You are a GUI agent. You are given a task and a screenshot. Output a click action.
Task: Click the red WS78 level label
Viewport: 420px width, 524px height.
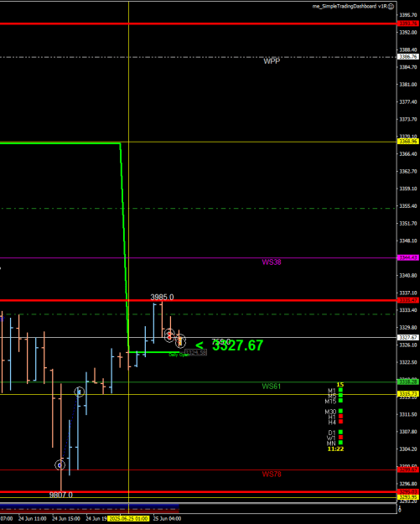[272, 475]
